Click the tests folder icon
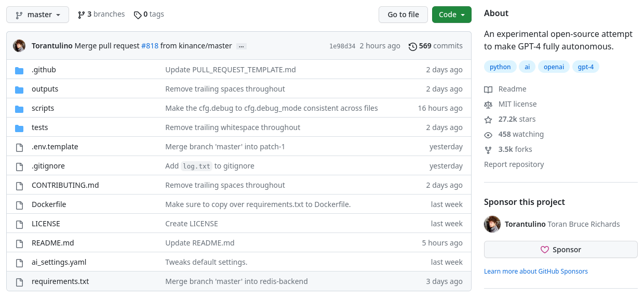 tap(19, 128)
